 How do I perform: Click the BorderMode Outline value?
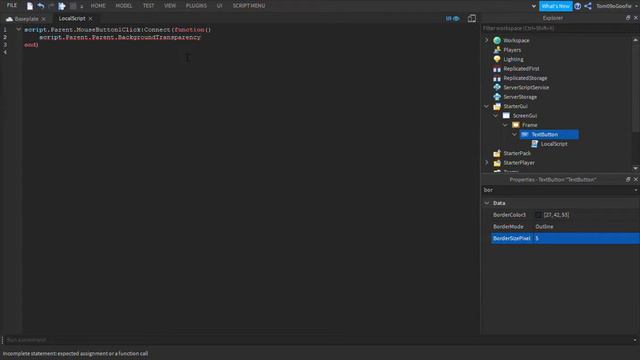tap(544, 227)
